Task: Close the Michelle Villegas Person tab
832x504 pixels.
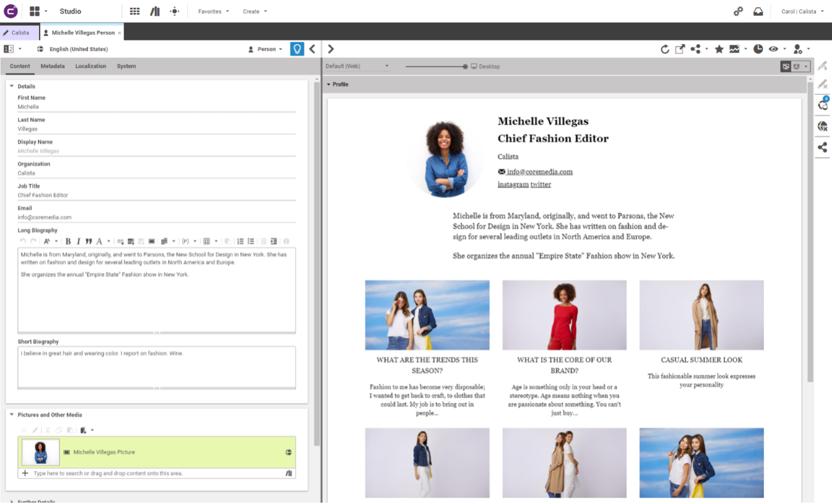Action: click(119, 33)
